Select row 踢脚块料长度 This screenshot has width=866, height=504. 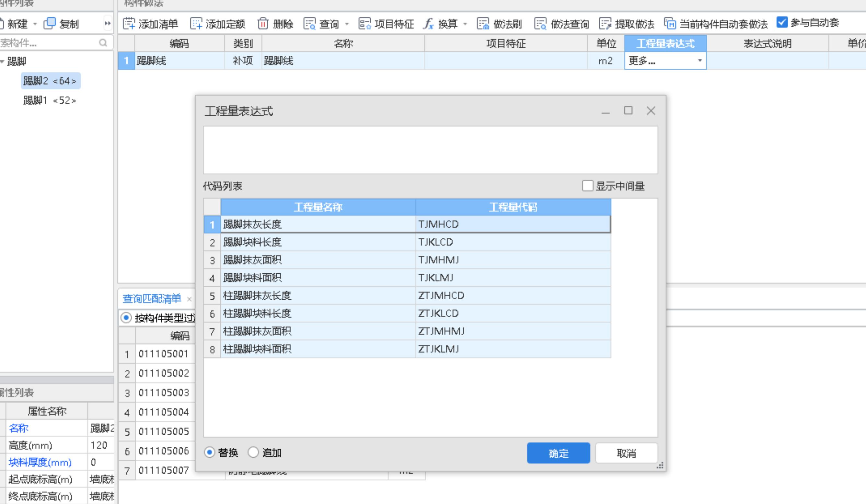click(x=407, y=242)
